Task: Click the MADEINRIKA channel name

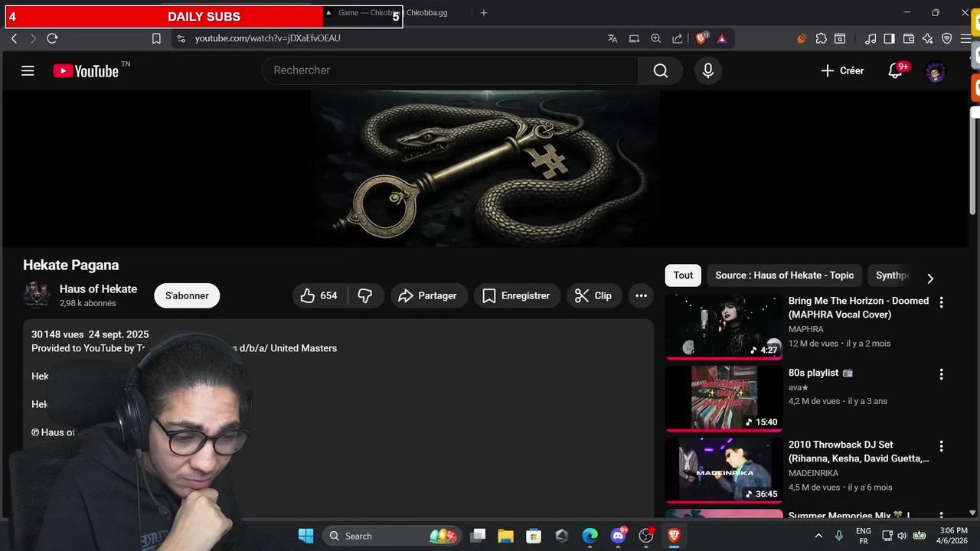Action: tap(813, 473)
